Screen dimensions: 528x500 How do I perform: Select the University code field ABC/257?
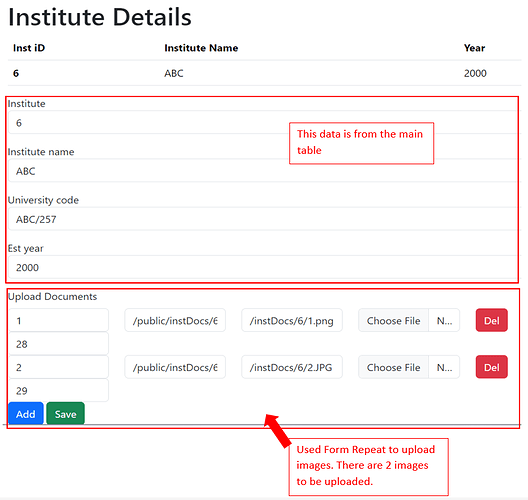(x=263, y=219)
